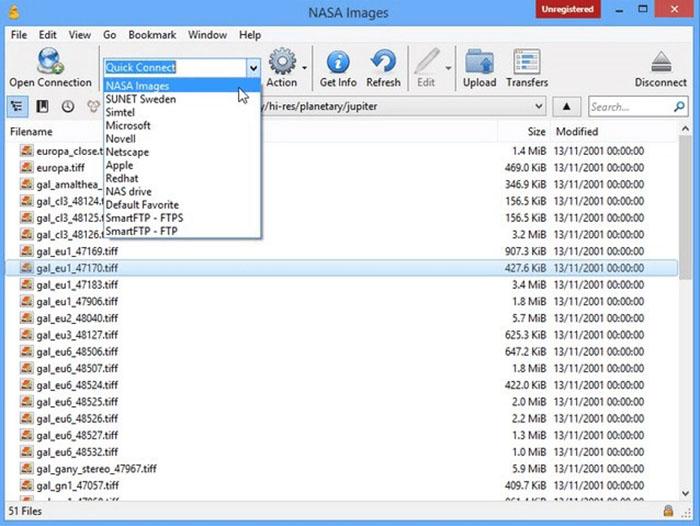Collapse the Quick Connect dropdown arrow

click(253, 68)
